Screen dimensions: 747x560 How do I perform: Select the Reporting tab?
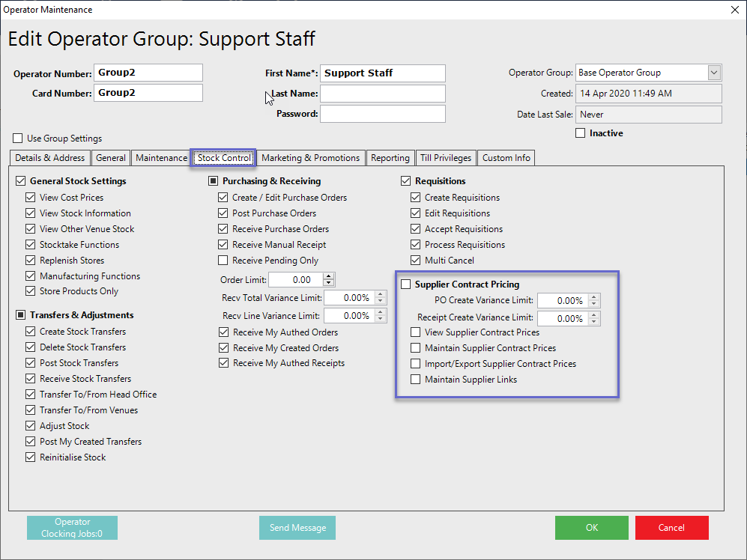[390, 158]
